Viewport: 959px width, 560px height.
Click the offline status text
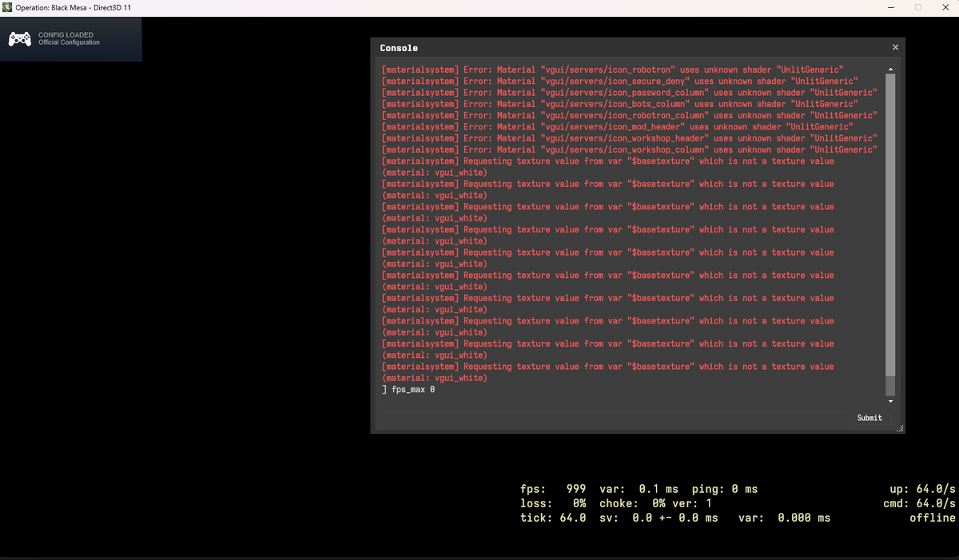(932, 518)
